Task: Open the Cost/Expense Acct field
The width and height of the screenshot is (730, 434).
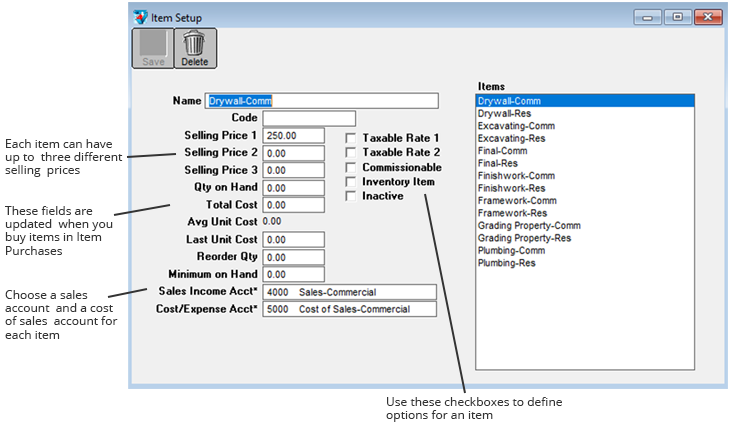Action: point(349,309)
